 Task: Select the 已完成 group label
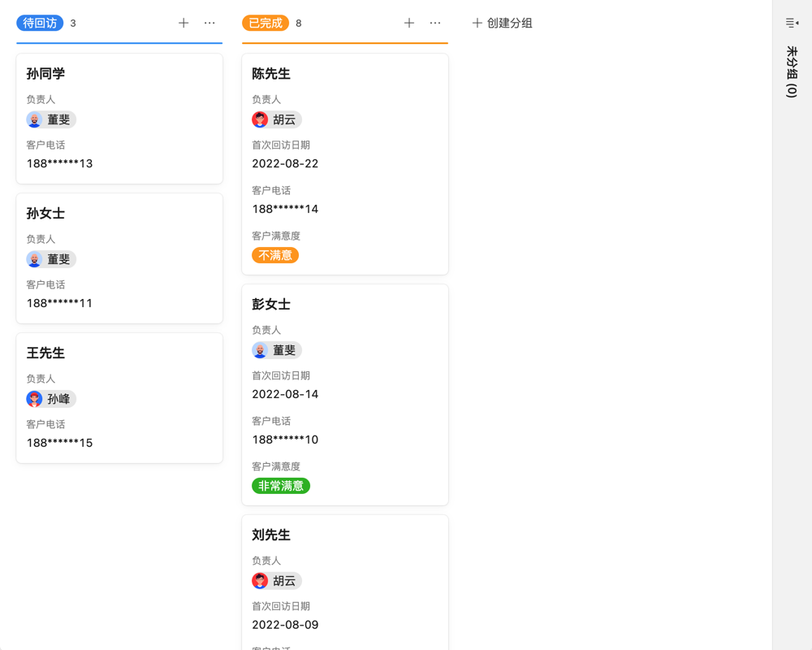264,23
